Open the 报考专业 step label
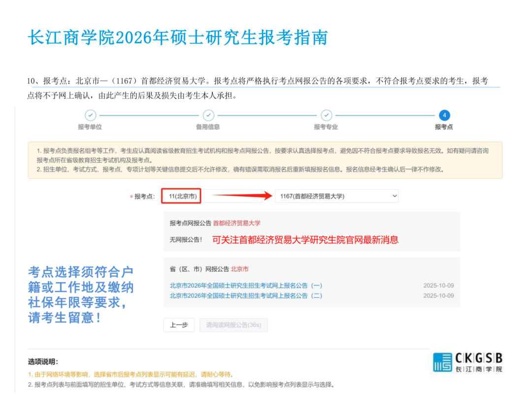 point(326,127)
